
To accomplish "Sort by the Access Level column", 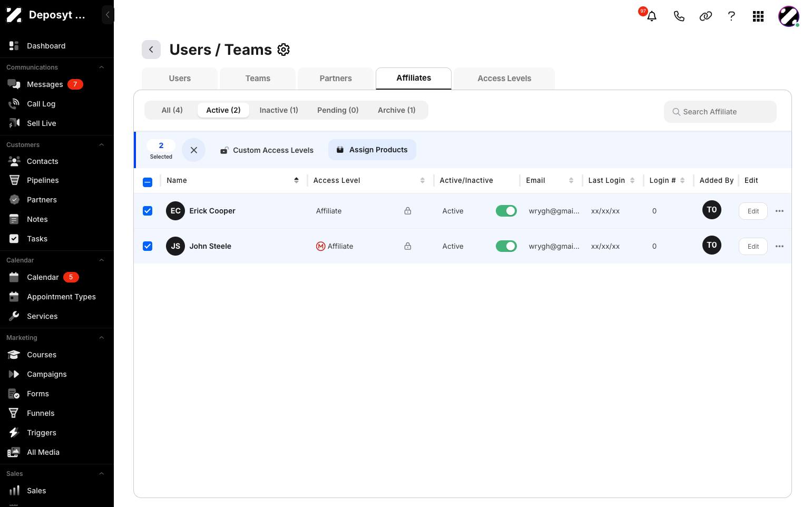I will 423,180.
